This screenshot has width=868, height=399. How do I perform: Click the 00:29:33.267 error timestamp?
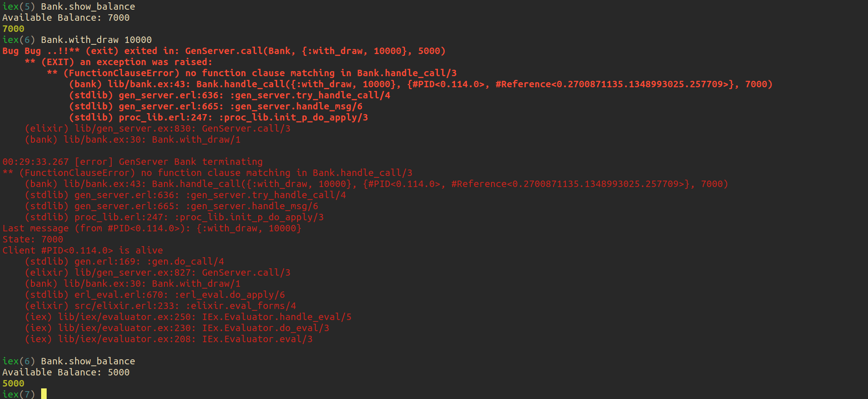pos(36,162)
